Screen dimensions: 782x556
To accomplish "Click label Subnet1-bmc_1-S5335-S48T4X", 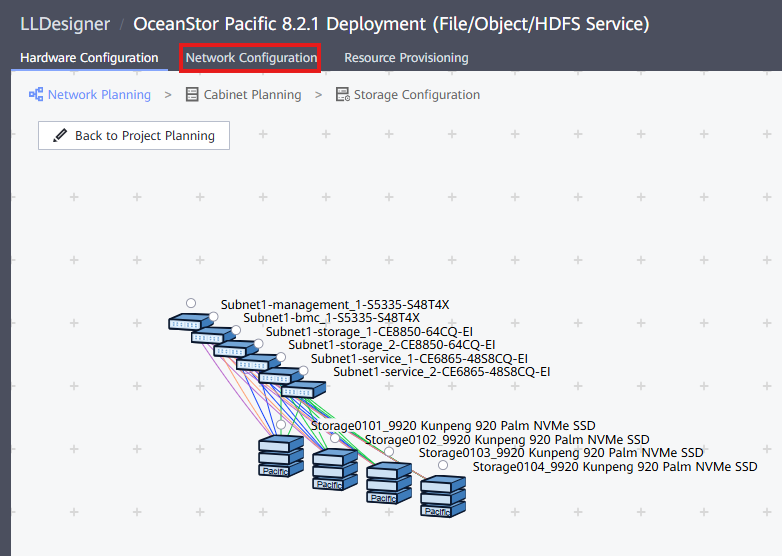I will coord(332,318).
